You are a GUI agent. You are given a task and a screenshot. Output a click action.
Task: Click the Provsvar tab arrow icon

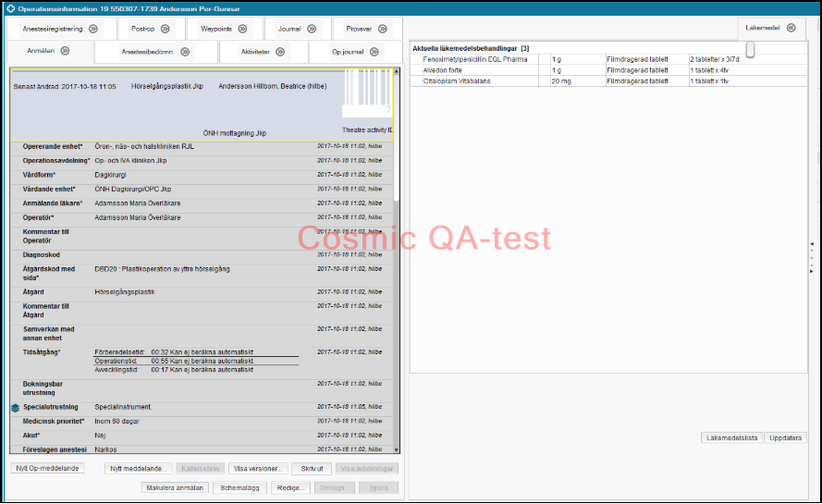(379, 29)
